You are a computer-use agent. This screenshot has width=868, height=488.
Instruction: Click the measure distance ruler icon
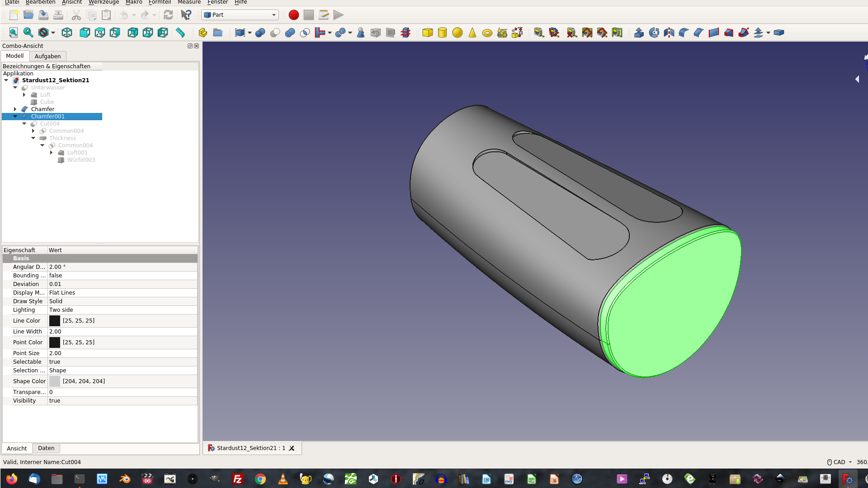pos(180,33)
